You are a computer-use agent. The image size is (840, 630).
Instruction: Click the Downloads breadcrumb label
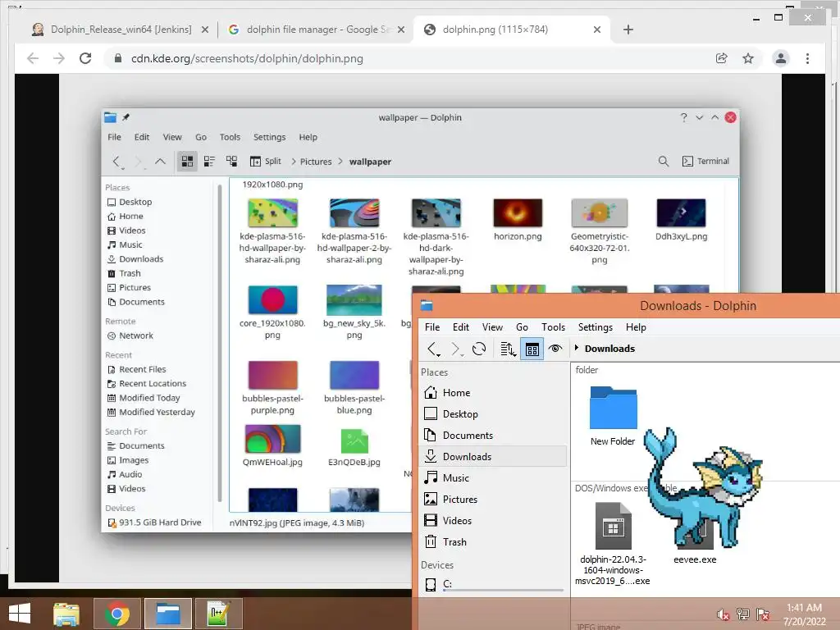(609, 349)
